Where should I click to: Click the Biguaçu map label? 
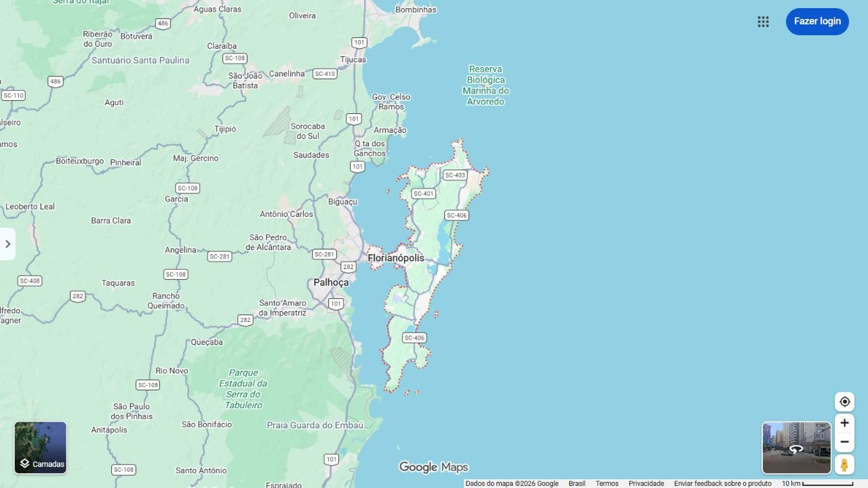click(x=342, y=202)
